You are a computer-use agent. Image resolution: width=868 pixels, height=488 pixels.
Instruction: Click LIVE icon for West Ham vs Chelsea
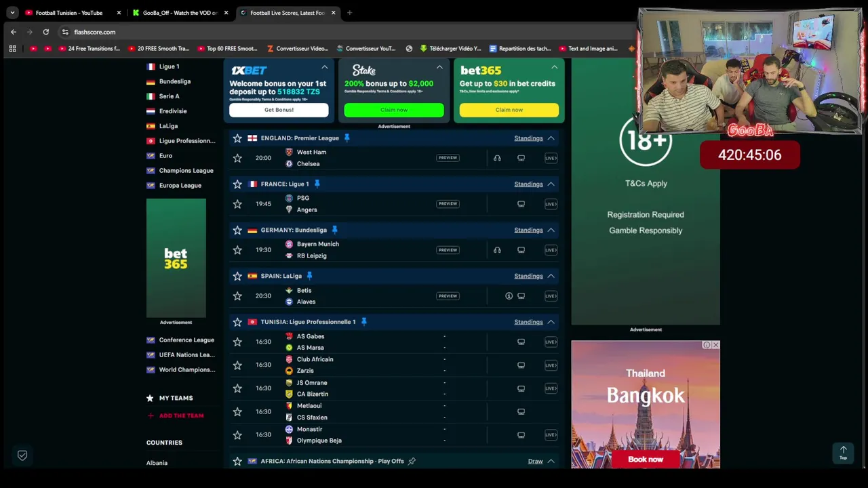(551, 158)
